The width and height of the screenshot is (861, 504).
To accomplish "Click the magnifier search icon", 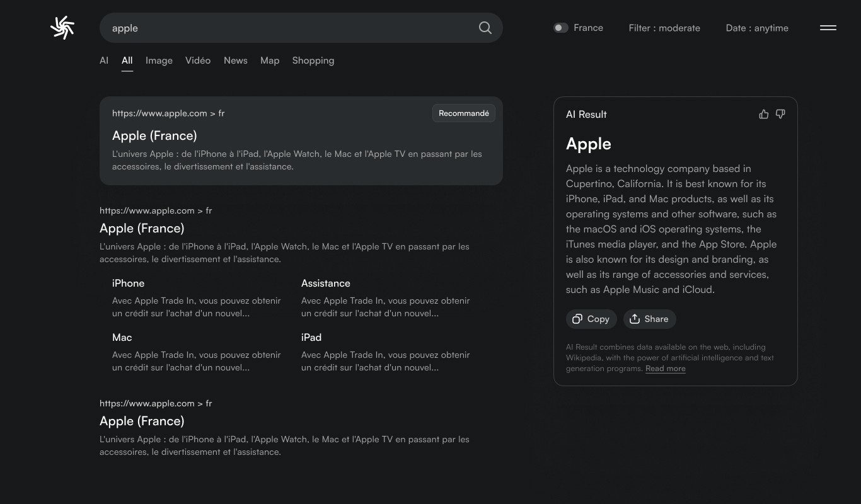I will (485, 28).
